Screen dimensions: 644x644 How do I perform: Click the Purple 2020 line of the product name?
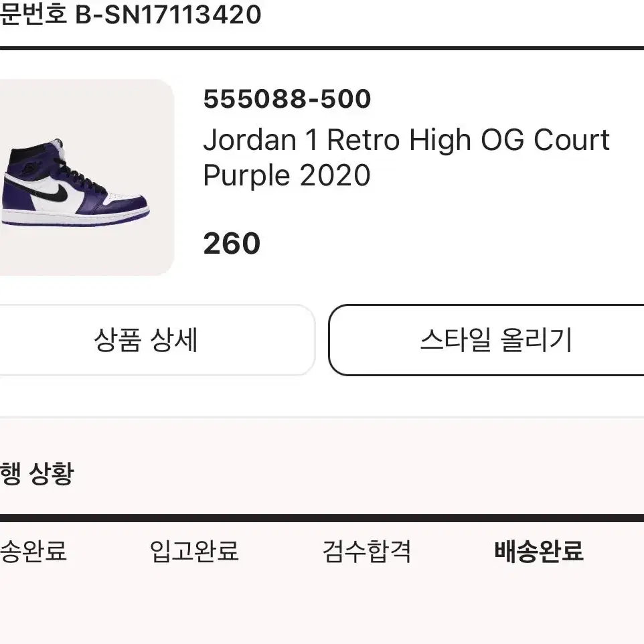tap(287, 175)
